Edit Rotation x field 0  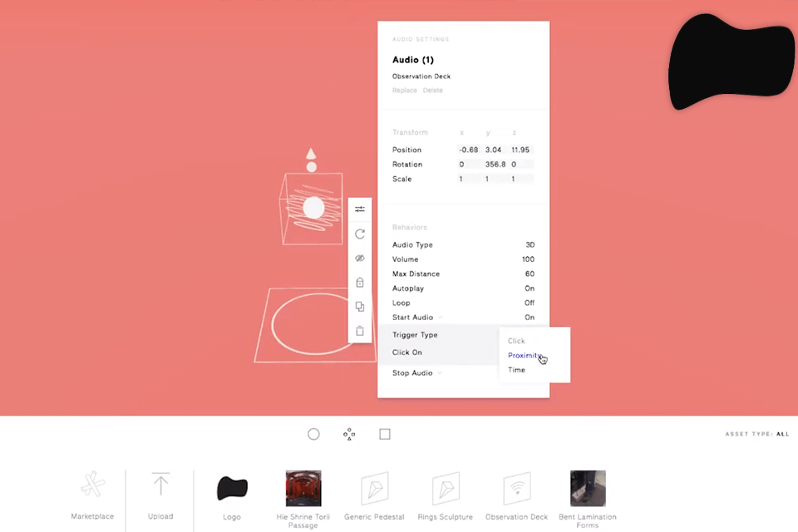[x=469, y=164]
